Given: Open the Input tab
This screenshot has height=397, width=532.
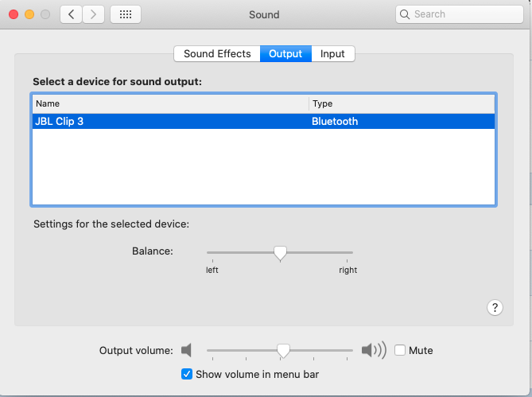Looking at the screenshot, I should click(333, 53).
